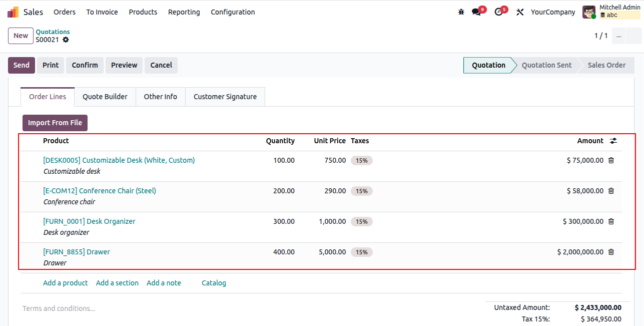The width and height of the screenshot is (644, 326).
Task: Switch to the Quote Builder tab
Action: 105,97
